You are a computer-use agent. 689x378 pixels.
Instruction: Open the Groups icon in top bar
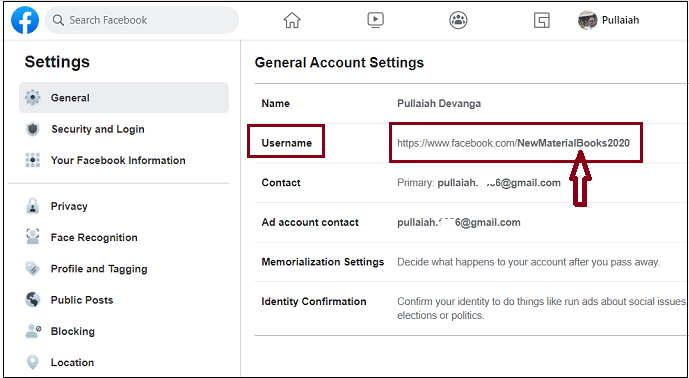pyautogui.click(x=458, y=20)
